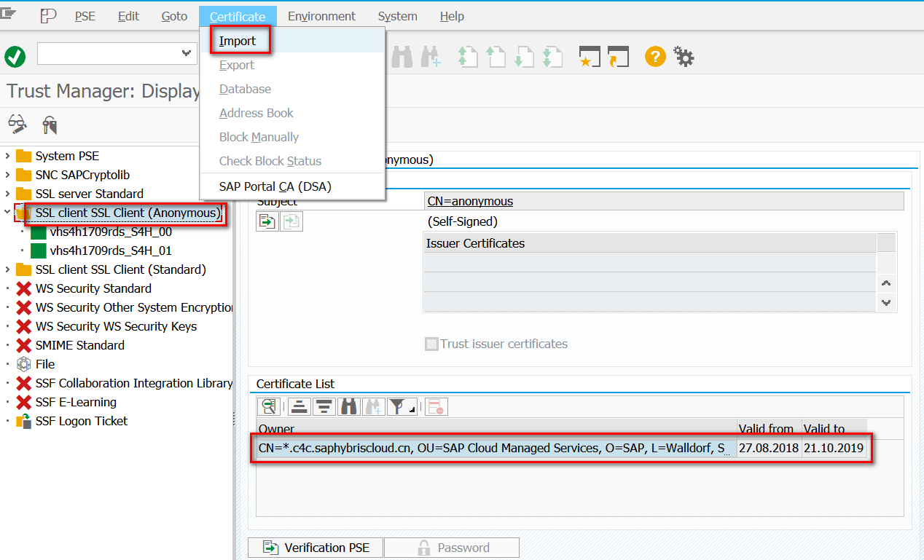Click the Find binoculars icon in main toolbar
This screenshot has height=560, width=924.
tap(402, 57)
